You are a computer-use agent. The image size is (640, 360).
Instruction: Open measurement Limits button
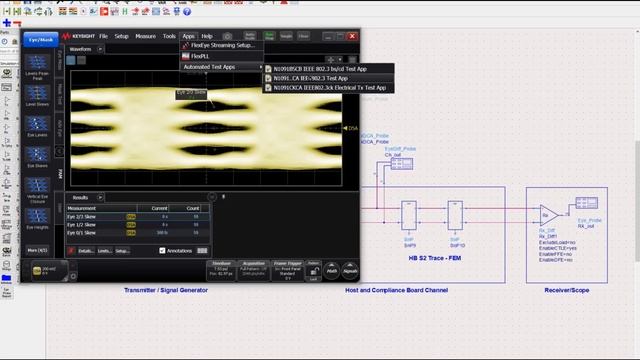[104, 251]
